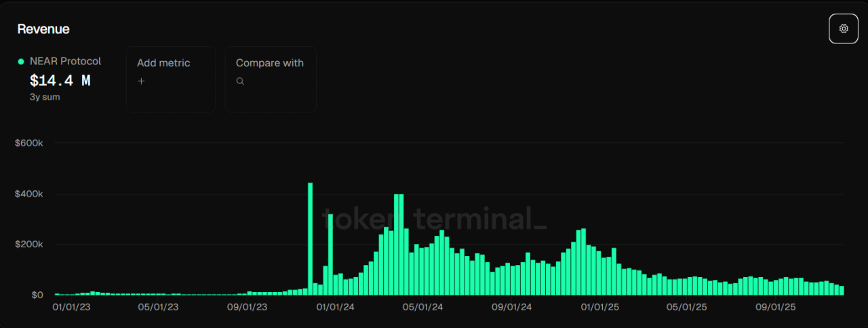Open the Compare with card

pos(270,79)
